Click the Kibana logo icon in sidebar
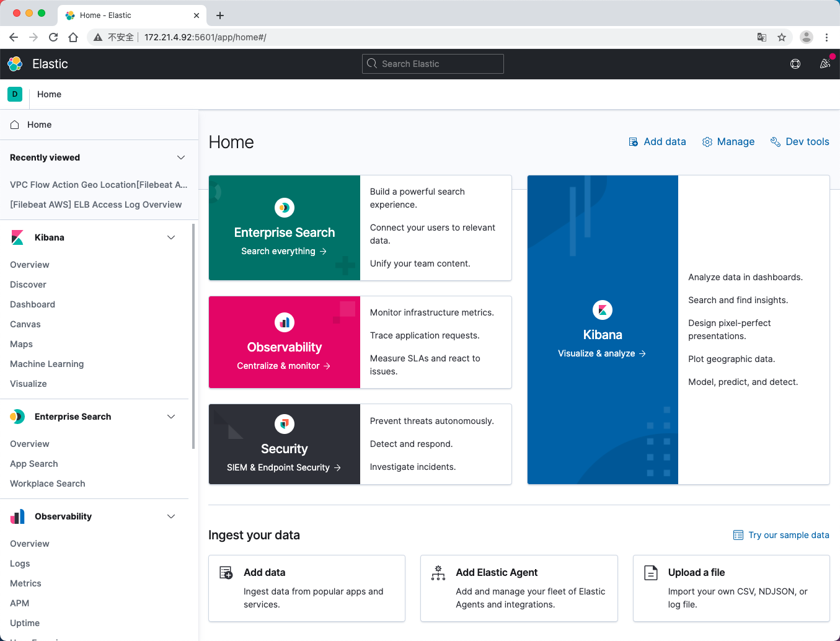The width and height of the screenshot is (840, 641). [17, 237]
